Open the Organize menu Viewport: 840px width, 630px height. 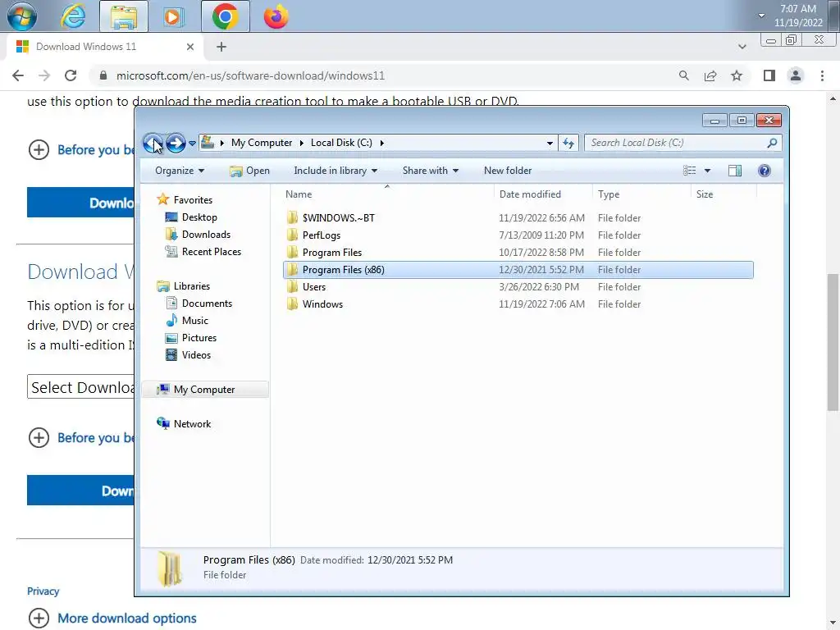click(x=180, y=171)
